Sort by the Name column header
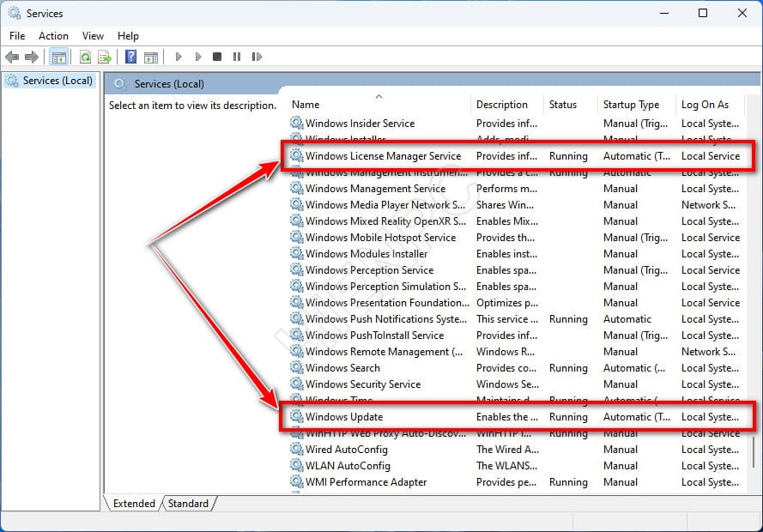This screenshot has height=532, width=763. tap(379, 105)
